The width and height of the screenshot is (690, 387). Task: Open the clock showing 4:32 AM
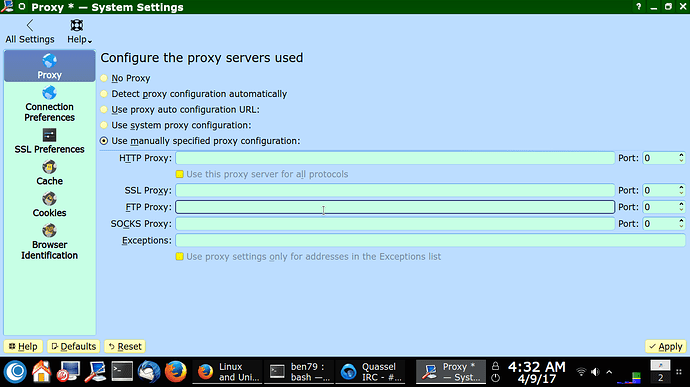coord(536,372)
